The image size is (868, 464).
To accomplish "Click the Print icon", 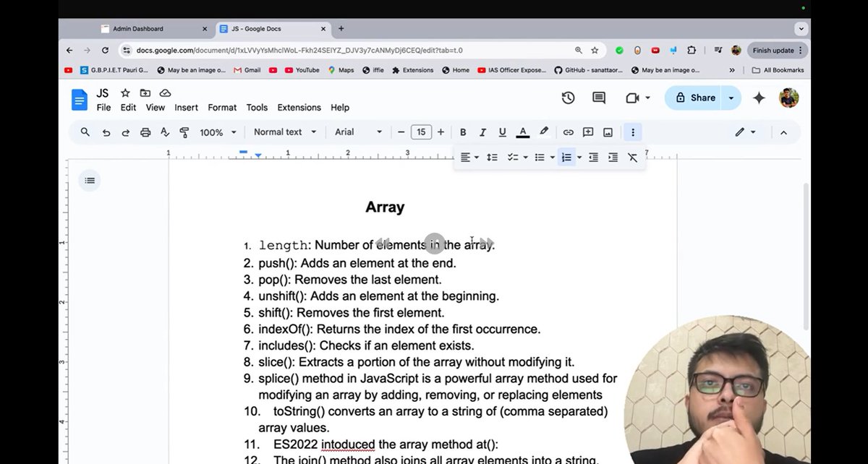I will pyautogui.click(x=145, y=132).
